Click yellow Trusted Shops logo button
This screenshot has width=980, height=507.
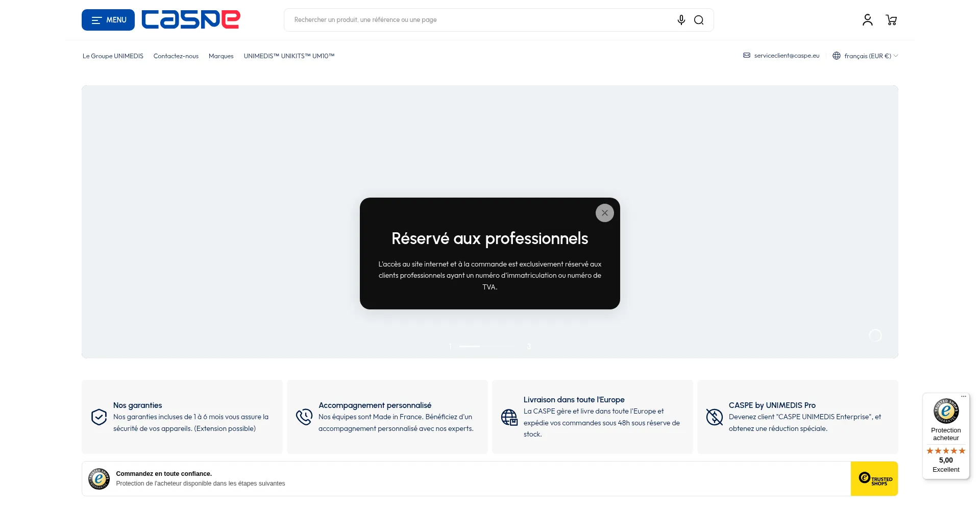coord(874,479)
